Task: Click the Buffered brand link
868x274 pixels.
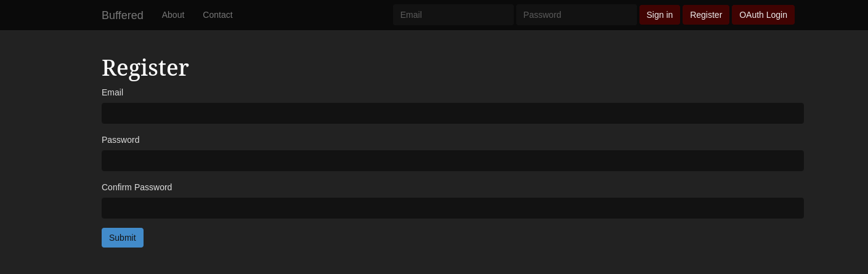Action: click(122, 15)
